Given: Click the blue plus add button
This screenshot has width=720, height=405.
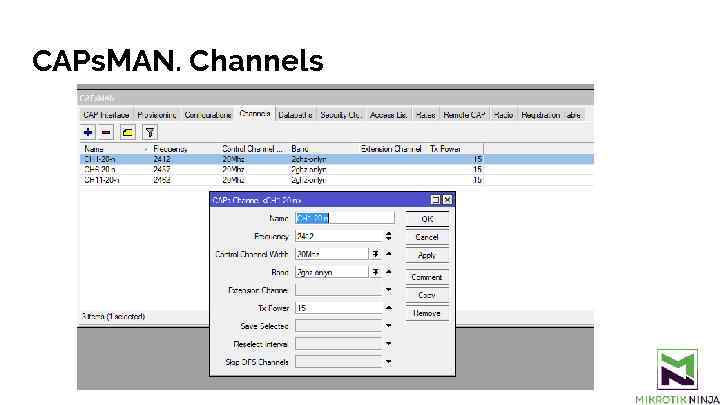Looking at the screenshot, I should pos(88,133).
